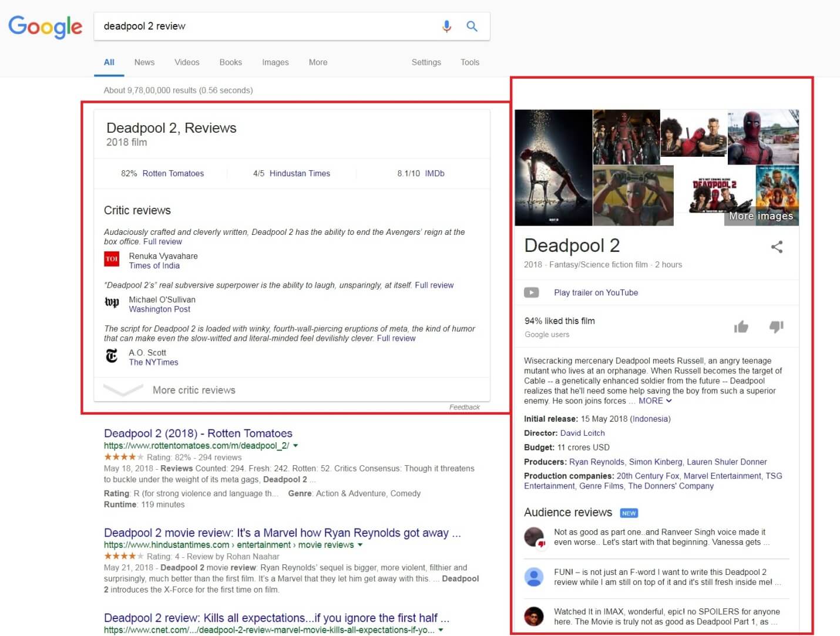Image resolution: width=840 pixels, height=636 pixels.
Task: Open CNET Deadpool 2 review result title
Action: point(277,618)
